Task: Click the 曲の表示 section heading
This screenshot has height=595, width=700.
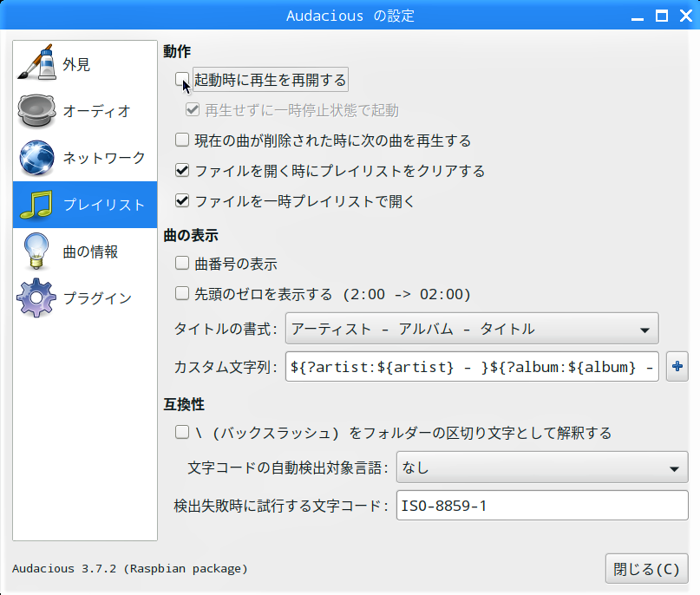Action: (x=191, y=235)
